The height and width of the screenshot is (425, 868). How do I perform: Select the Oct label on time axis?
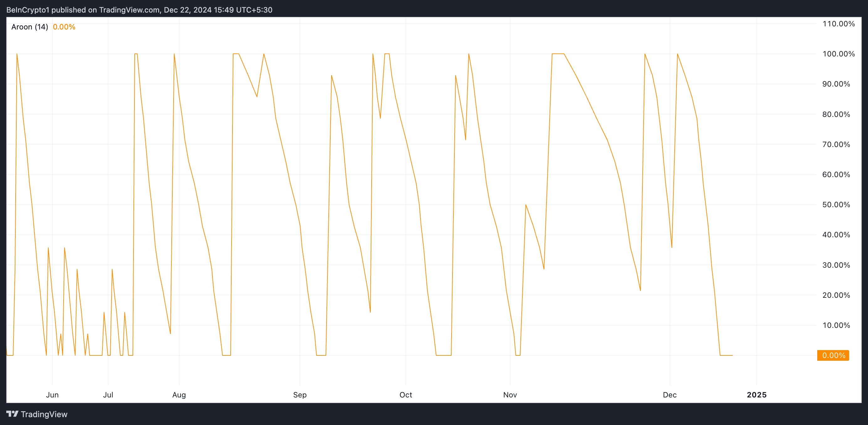(405, 395)
